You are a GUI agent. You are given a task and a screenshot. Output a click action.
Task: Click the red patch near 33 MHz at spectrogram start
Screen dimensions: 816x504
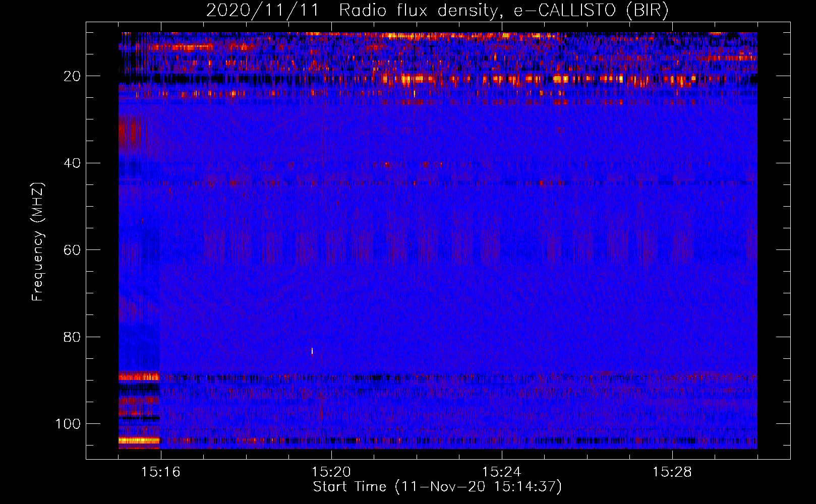[130, 133]
